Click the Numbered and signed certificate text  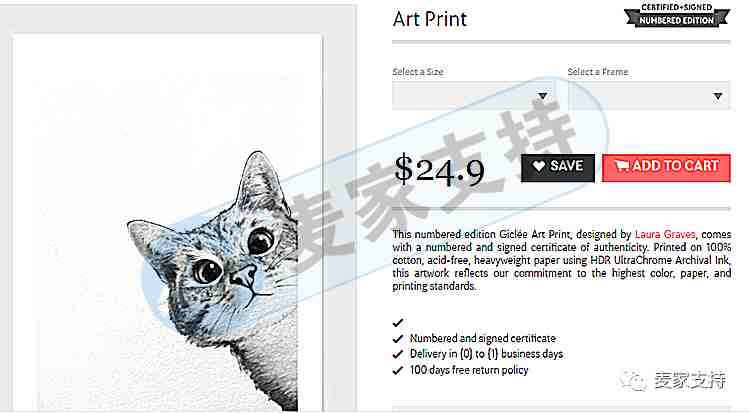point(483,339)
